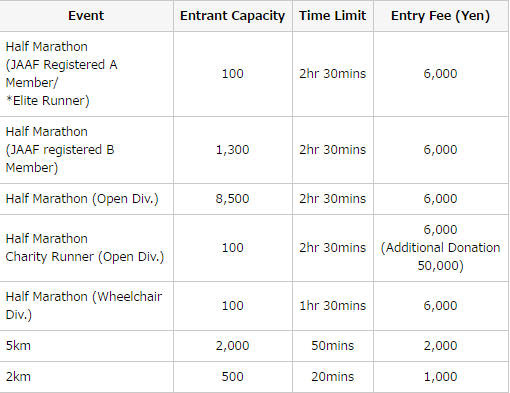Select the Charity Runner (Open Div.) cell

coord(86,248)
